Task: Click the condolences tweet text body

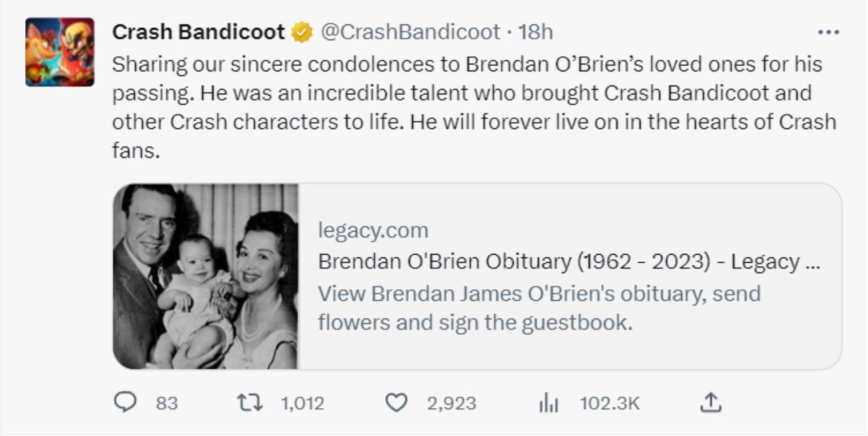Action: click(x=473, y=107)
